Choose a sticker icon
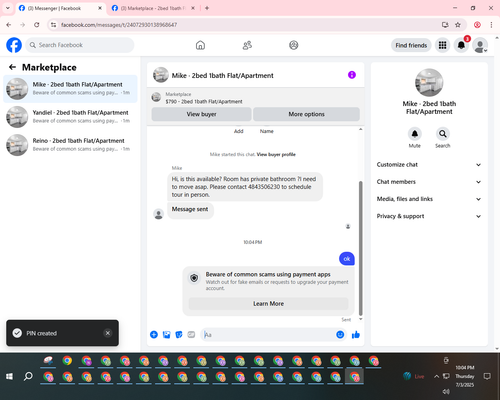Viewport: 500px width, 400px height. pyautogui.click(x=179, y=335)
